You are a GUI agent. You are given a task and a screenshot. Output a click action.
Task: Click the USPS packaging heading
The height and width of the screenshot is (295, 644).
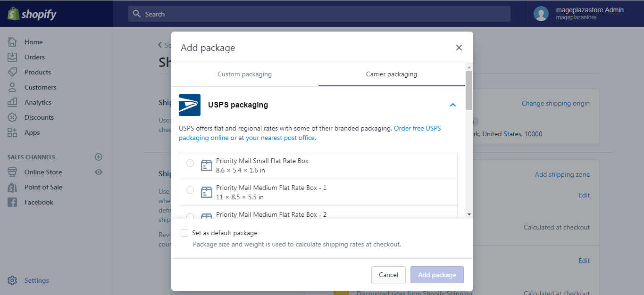pos(238,105)
